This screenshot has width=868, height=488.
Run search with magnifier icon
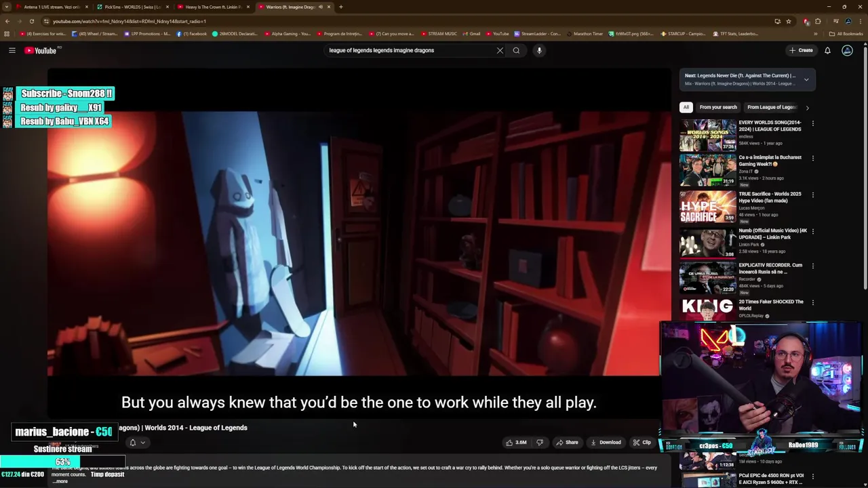pyautogui.click(x=516, y=50)
